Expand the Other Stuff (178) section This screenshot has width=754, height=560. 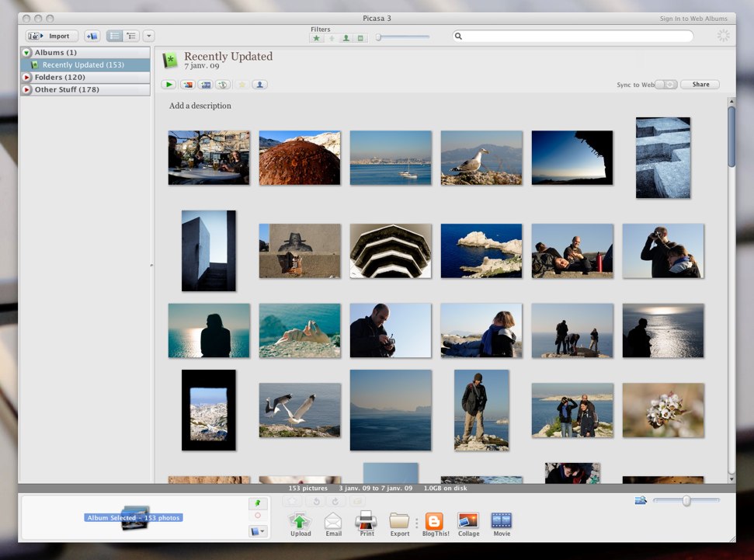27,89
